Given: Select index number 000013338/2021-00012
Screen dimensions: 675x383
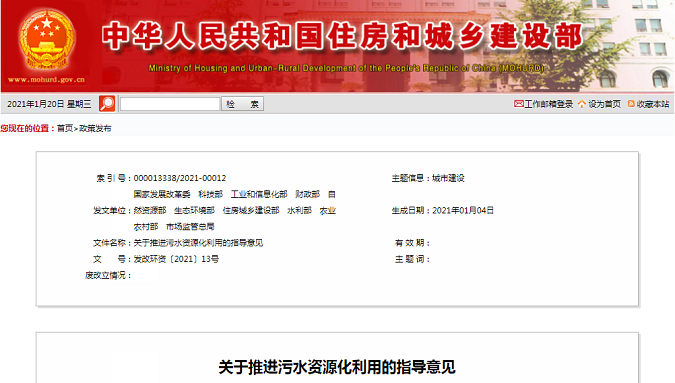Looking at the screenshot, I should 180,178.
